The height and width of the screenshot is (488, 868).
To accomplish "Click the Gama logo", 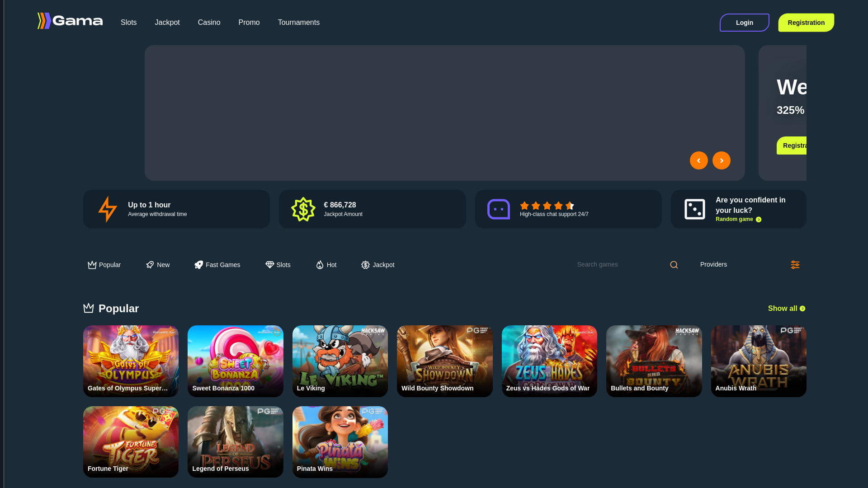I will [x=70, y=21].
